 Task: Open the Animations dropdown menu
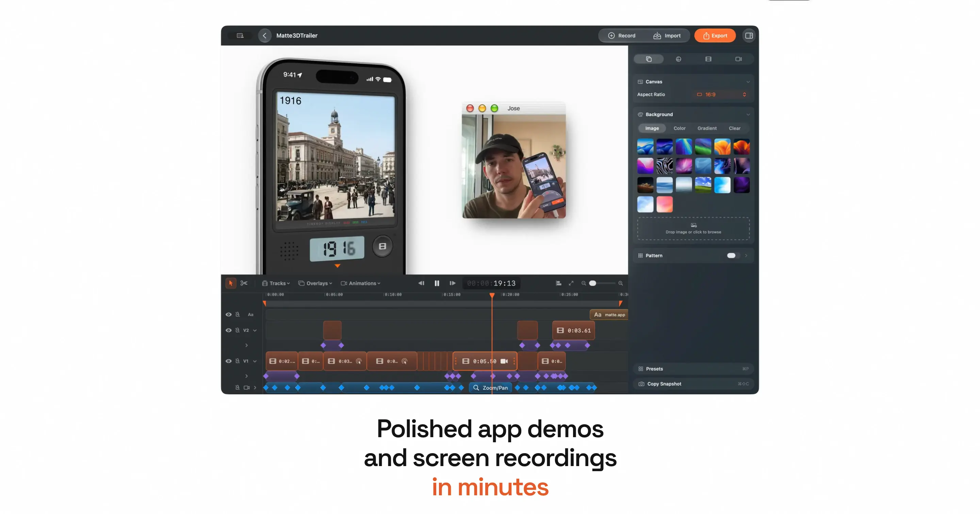click(x=361, y=283)
